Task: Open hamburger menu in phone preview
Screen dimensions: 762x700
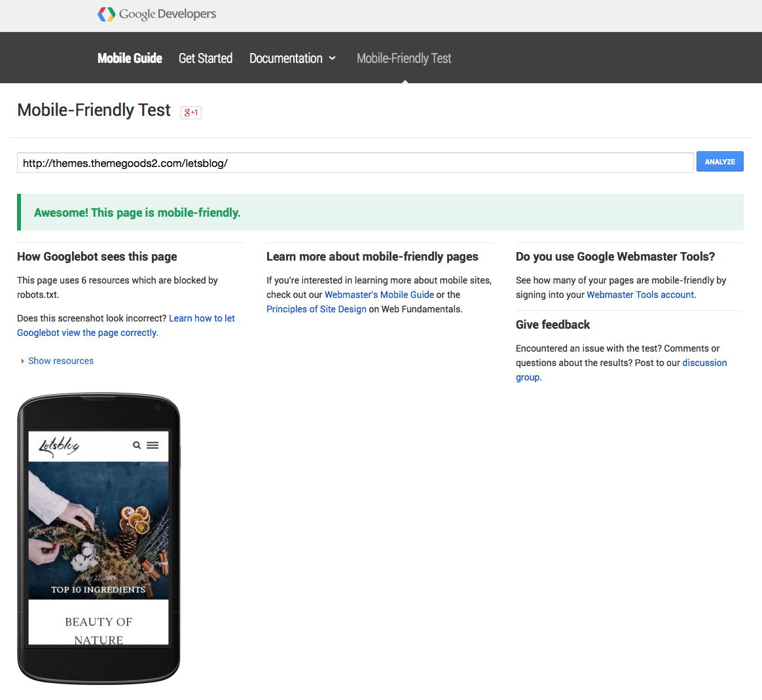Action: click(x=153, y=445)
